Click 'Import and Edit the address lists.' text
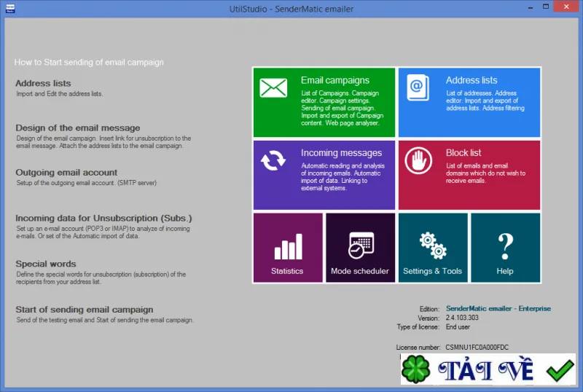583x392 pixels. tap(60, 94)
